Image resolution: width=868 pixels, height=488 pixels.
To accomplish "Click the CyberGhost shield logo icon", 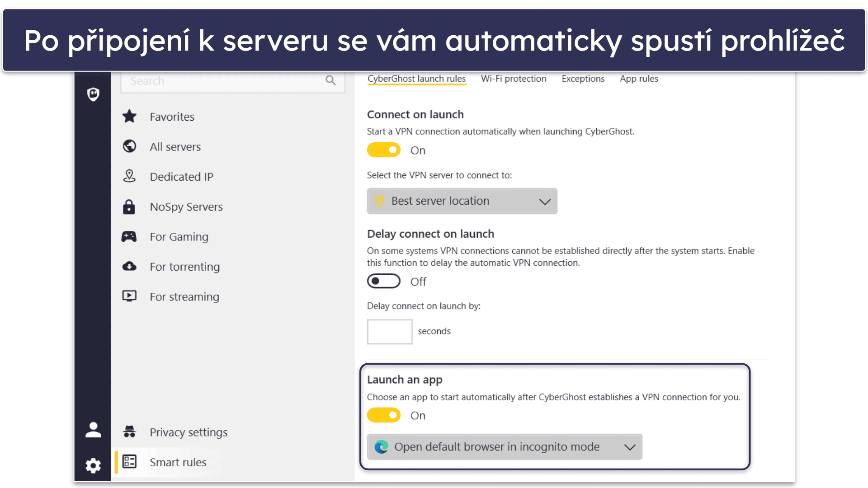I will 93,94.
